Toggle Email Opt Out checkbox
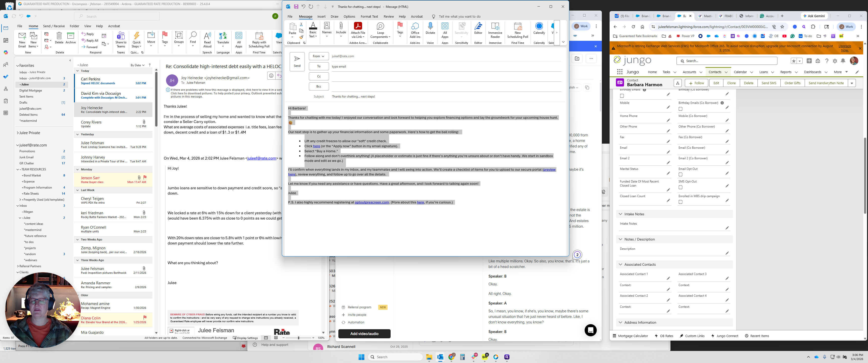 680,174
